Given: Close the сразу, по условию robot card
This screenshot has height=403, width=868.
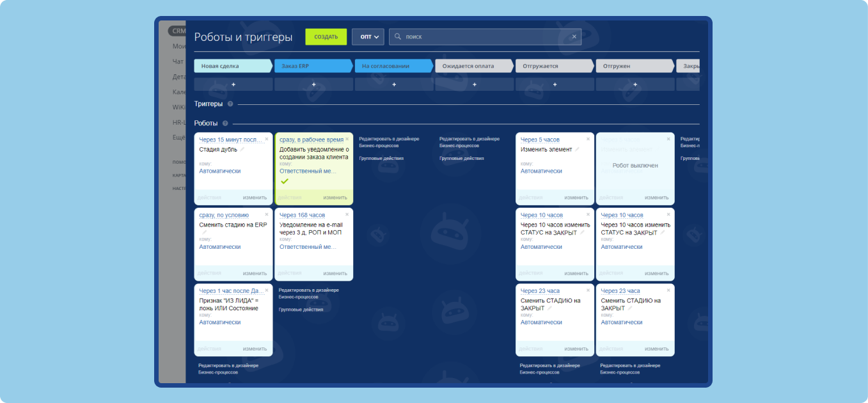Looking at the screenshot, I should click(267, 214).
